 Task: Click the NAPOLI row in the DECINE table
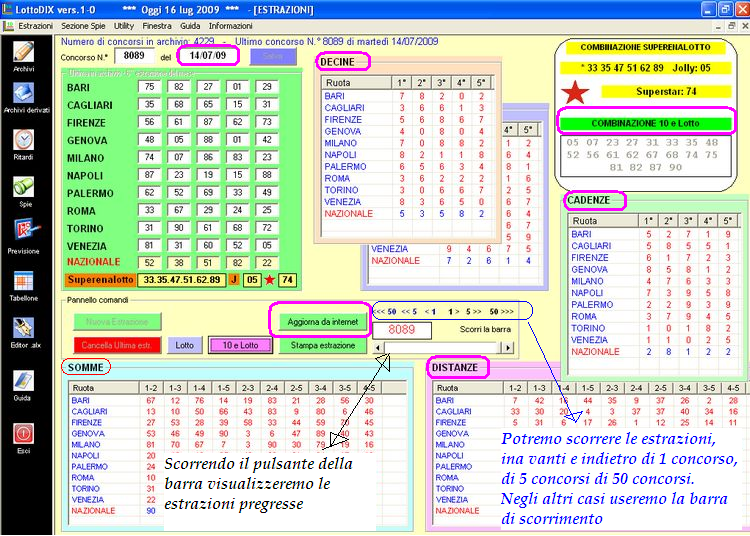point(407,155)
